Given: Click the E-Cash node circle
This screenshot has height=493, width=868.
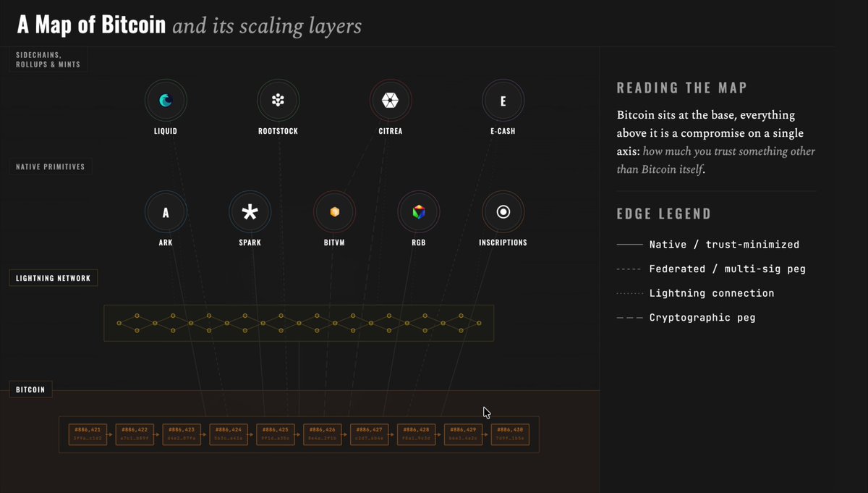Looking at the screenshot, I should point(503,101).
